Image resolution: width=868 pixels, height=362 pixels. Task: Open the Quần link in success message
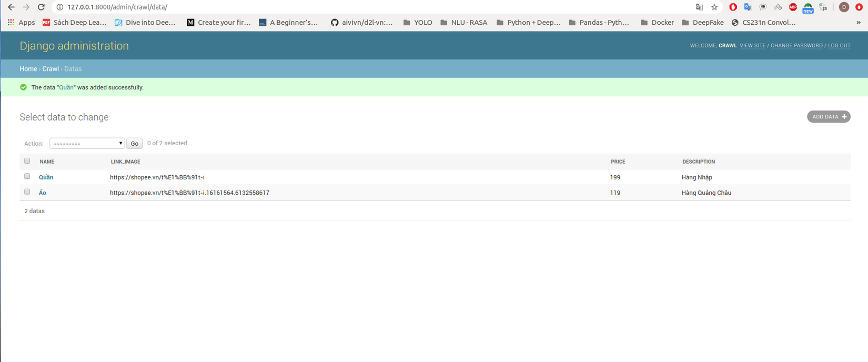click(x=66, y=87)
